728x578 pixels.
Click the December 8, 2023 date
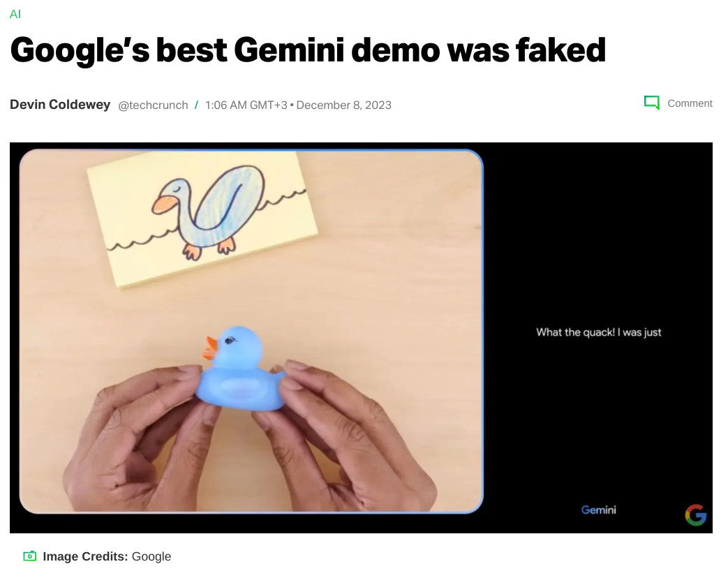tap(343, 105)
